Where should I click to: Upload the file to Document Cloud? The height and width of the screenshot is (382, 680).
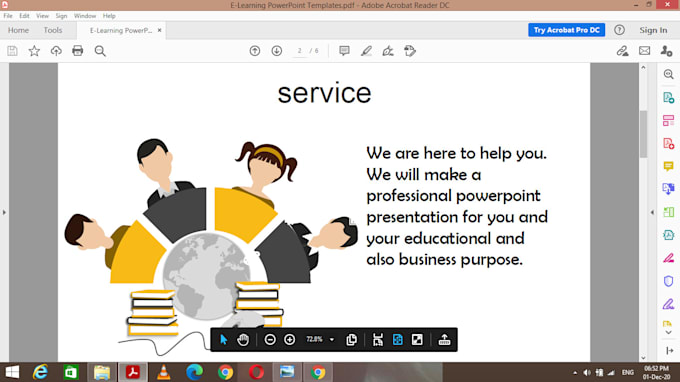(56, 51)
